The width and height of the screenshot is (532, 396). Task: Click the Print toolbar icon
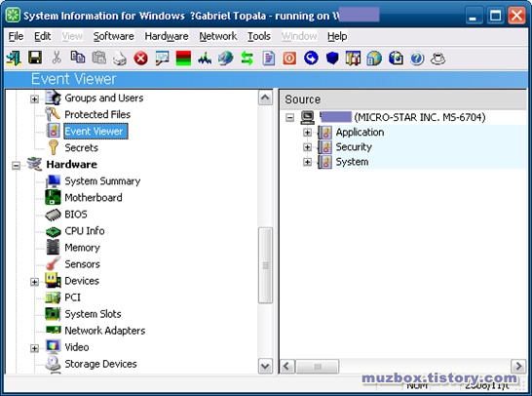(120, 59)
